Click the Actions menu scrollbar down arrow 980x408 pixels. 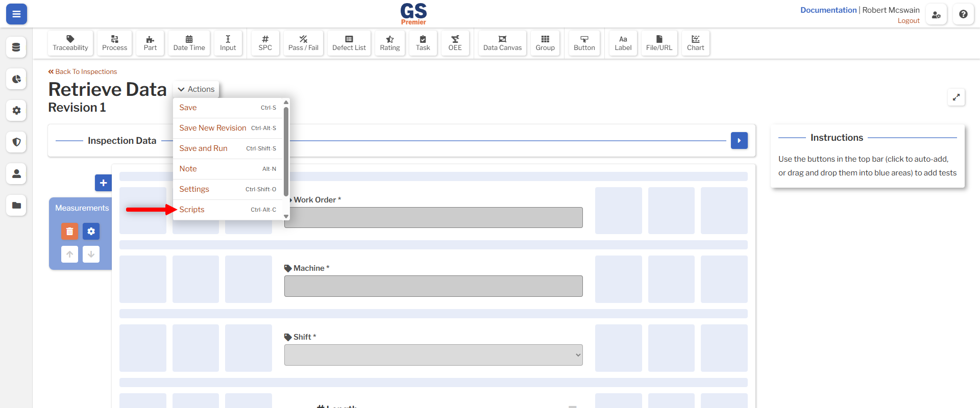click(x=286, y=217)
